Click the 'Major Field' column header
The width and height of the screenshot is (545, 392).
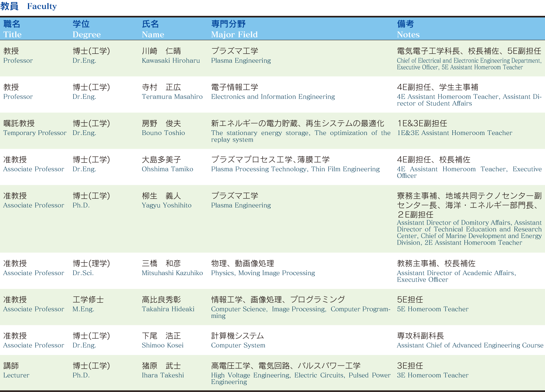234,34
